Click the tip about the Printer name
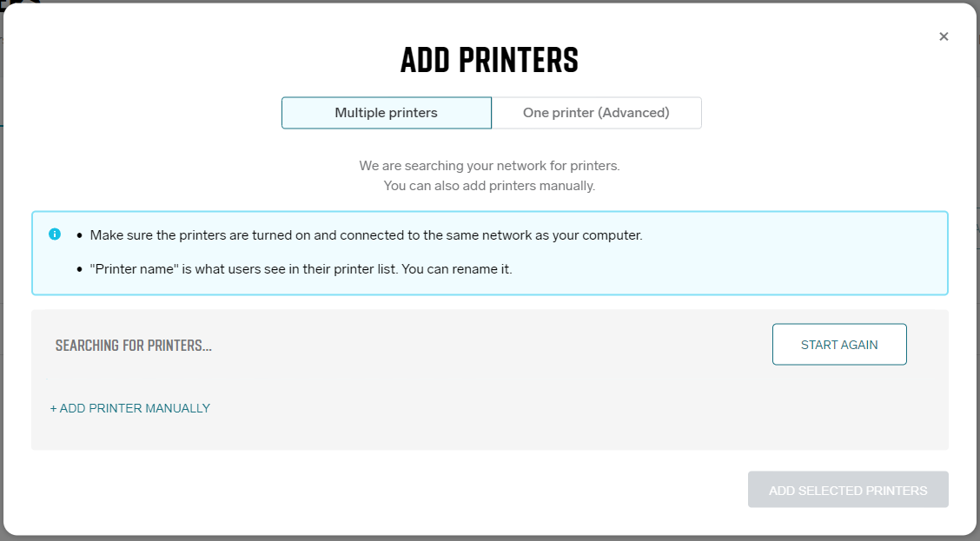Image resolution: width=980 pixels, height=541 pixels. pos(301,269)
